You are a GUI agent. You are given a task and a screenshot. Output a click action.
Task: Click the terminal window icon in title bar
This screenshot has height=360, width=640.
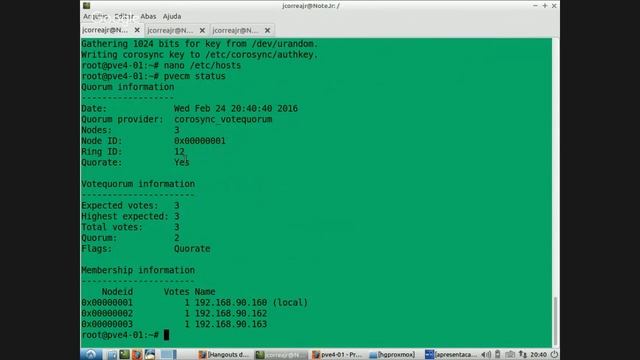tap(87, 6)
